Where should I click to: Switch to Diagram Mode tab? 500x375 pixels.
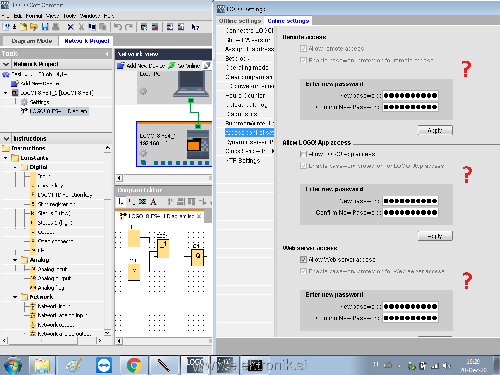pyautogui.click(x=32, y=41)
